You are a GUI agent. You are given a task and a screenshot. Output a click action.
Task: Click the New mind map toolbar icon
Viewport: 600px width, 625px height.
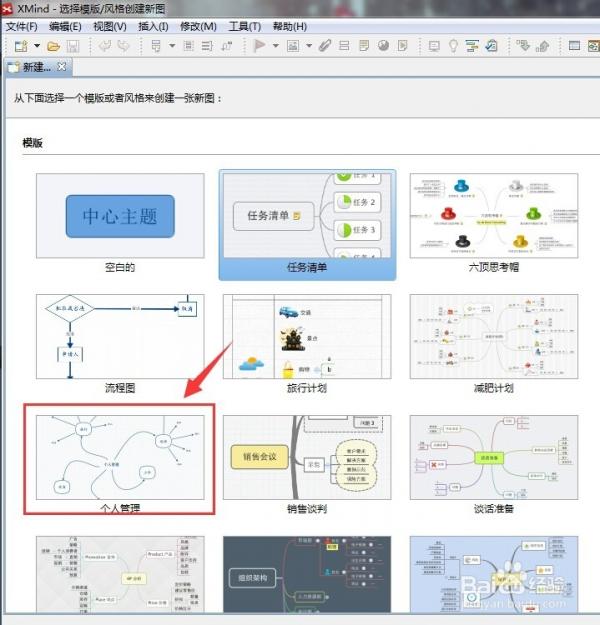tap(21, 46)
